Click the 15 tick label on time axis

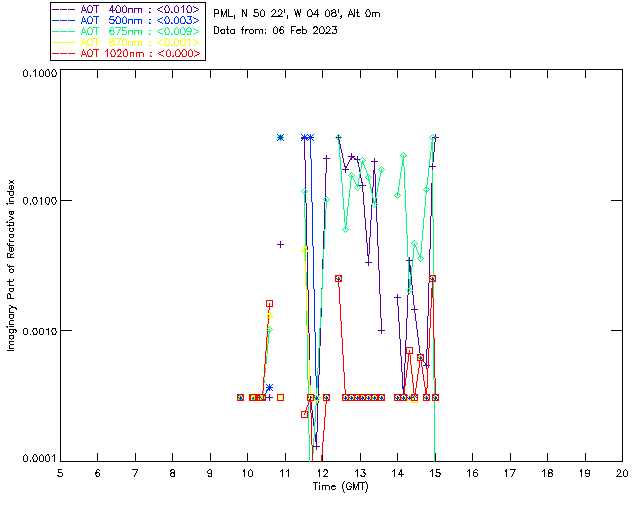pyautogui.click(x=435, y=472)
